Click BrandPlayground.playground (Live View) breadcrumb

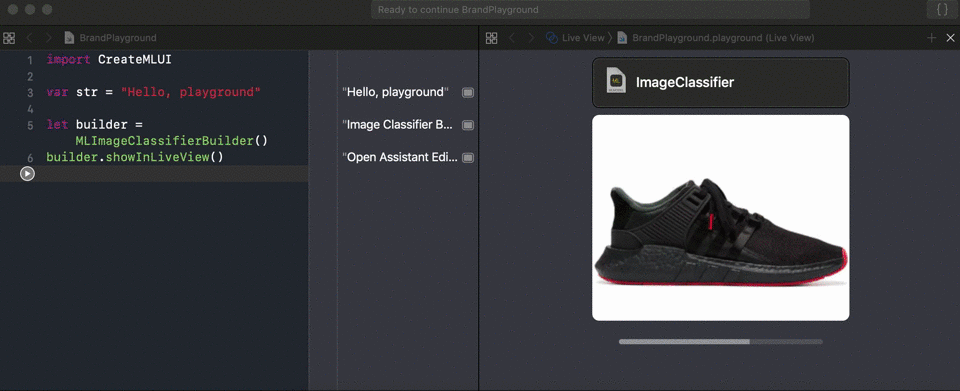coord(723,38)
